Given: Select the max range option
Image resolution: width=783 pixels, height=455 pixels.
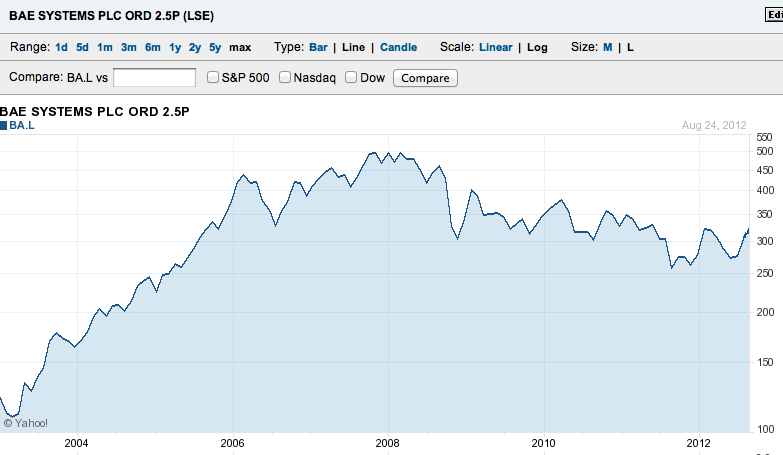Looking at the screenshot, I should 240,47.
